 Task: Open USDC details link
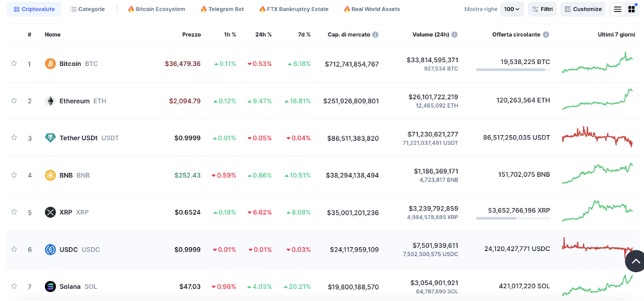click(x=80, y=249)
